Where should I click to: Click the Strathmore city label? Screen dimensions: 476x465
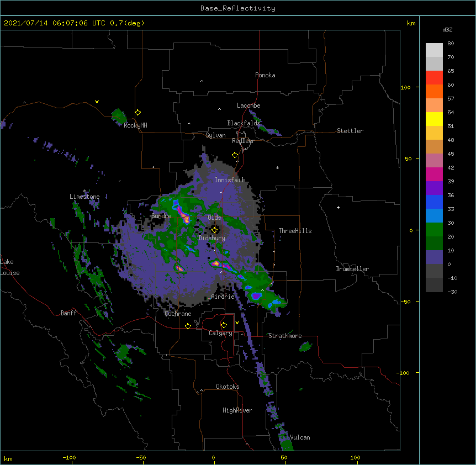click(x=285, y=336)
